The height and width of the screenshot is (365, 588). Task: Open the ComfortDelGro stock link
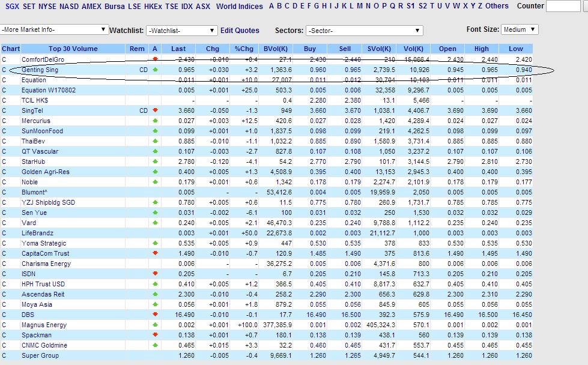point(43,59)
